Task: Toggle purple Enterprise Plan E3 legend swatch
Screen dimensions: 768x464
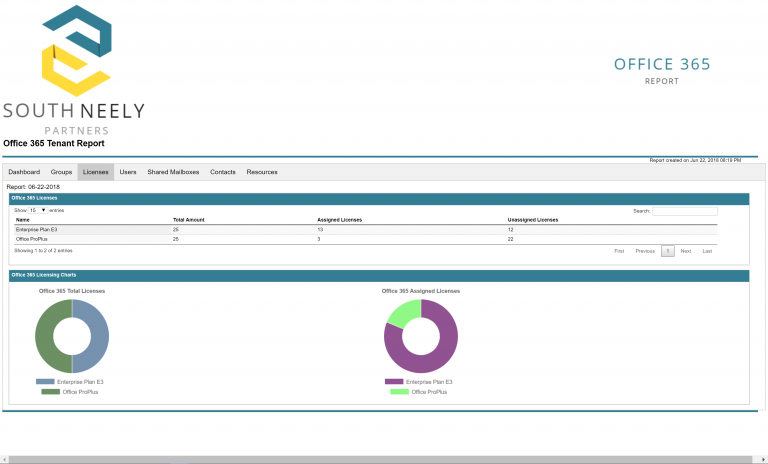Action: click(394, 382)
